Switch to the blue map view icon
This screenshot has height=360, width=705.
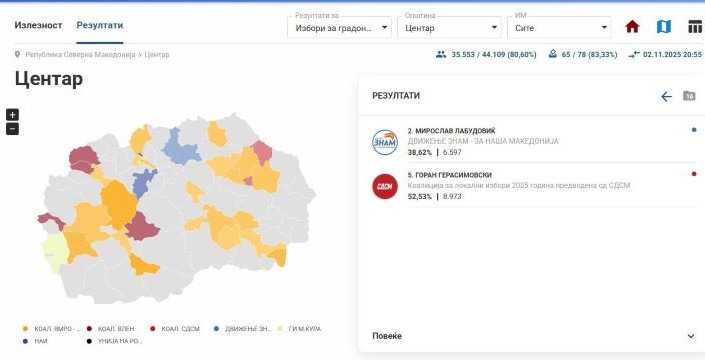[x=664, y=27]
